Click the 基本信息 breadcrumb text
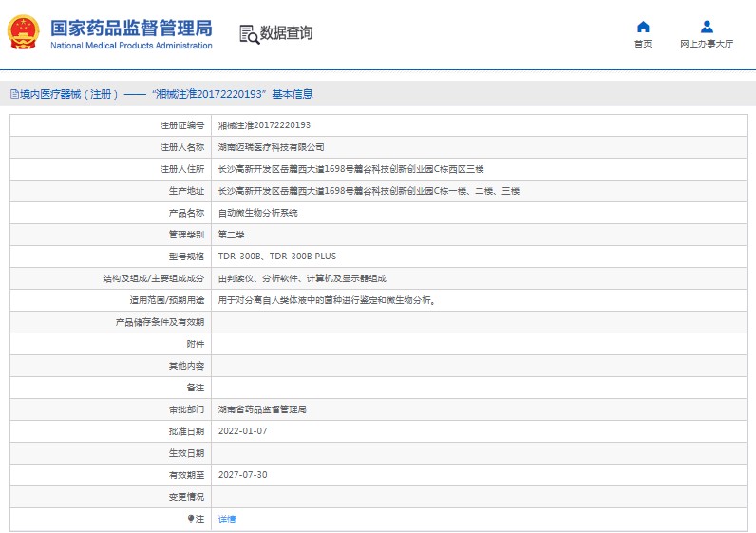756x533 pixels. pos(293,94)
